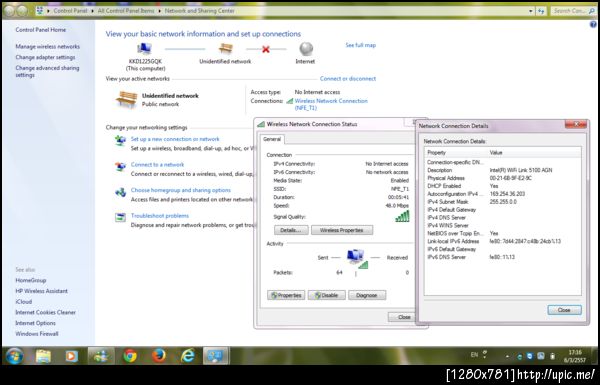This screenshot has width=600, height=385.
Task: Open Manage wireless networks
Action: coord(47,46)
